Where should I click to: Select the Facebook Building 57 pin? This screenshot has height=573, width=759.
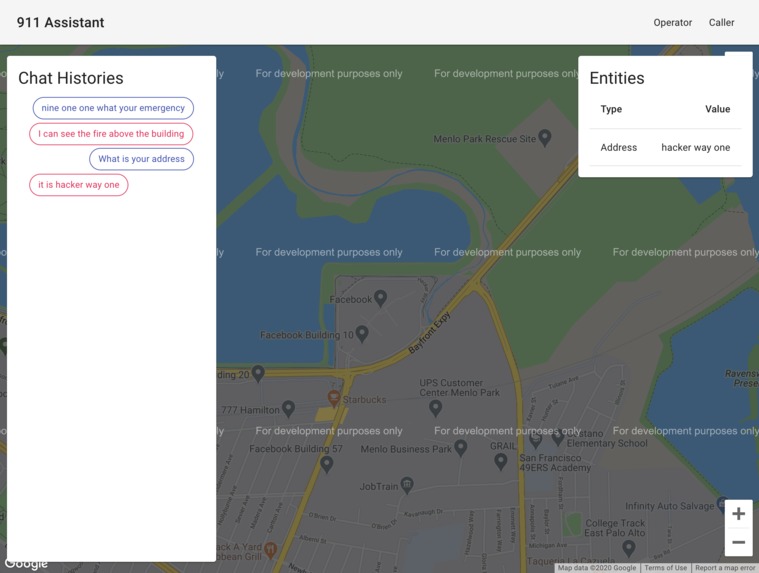coord(327,464)
